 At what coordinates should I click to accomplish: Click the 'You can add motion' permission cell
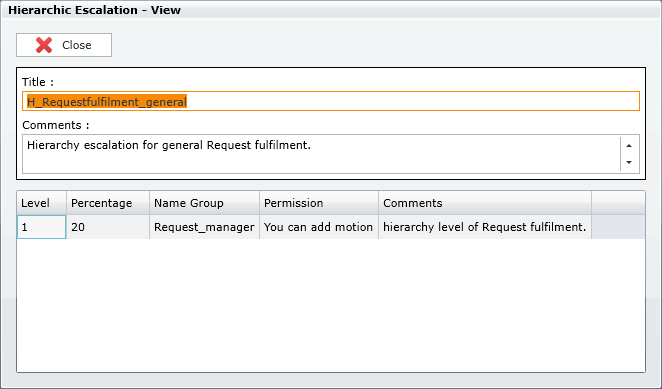319,227
